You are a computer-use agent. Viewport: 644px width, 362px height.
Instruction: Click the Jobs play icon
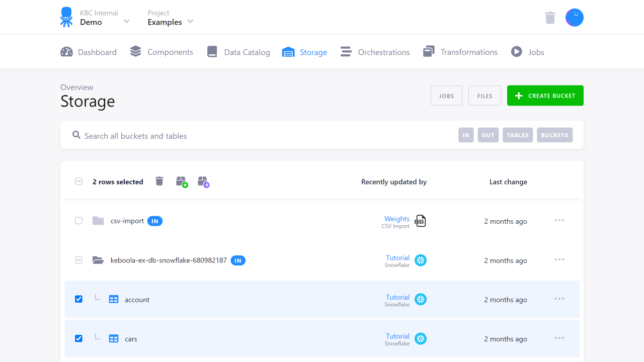[x=516, y=51]
